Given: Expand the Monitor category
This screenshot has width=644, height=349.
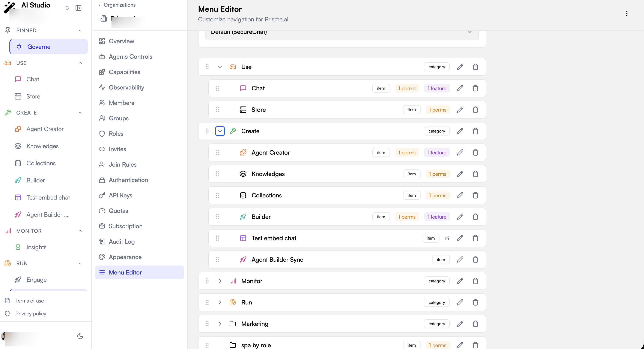Looking at the screenshot, I should [220, 281].
